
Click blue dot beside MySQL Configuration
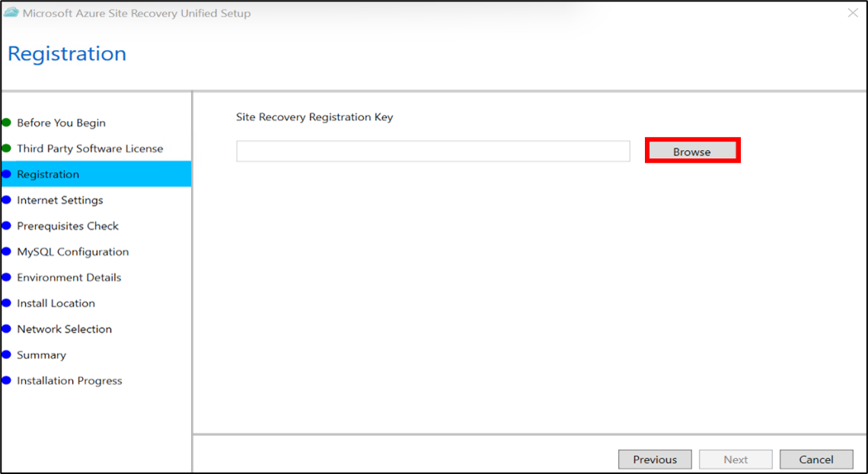tap(6, 252)
